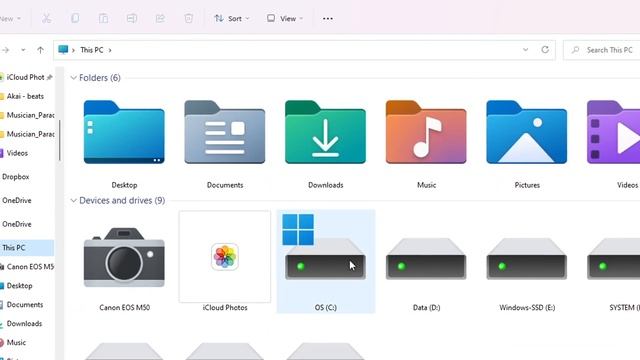Click the Cut scissors icon
This screenshot has width=640, height=360.
pos(47,18)
